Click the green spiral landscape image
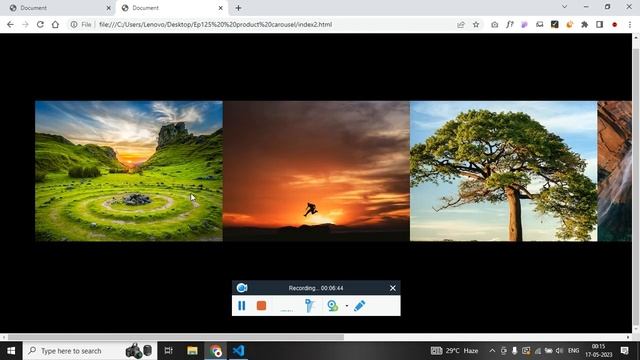This screenshot has width=640, height=360. tap(129, 171)
